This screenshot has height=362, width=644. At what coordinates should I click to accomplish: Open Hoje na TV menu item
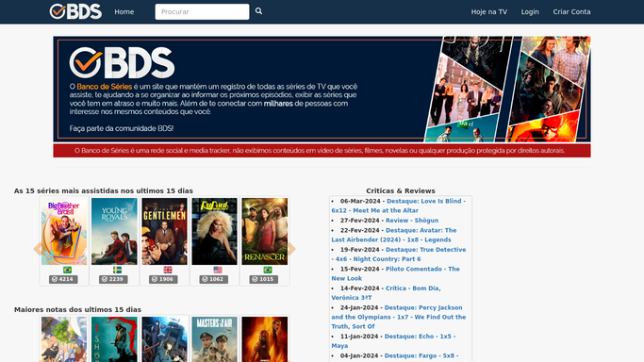pos(489,12)
